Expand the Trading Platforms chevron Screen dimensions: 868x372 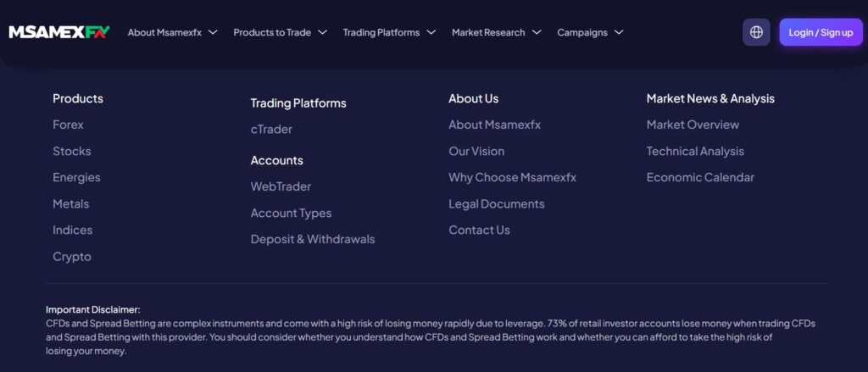[431, 32]
